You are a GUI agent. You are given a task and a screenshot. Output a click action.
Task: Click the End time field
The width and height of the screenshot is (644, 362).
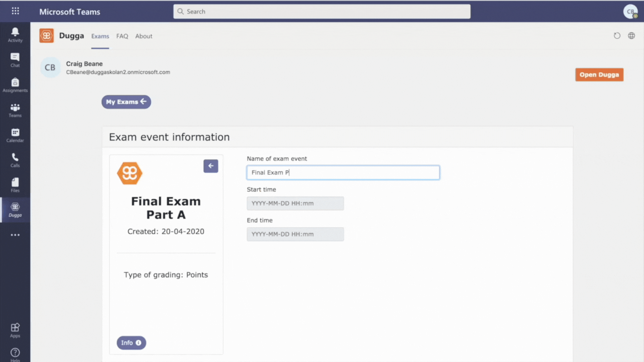[x=295, y=234]
